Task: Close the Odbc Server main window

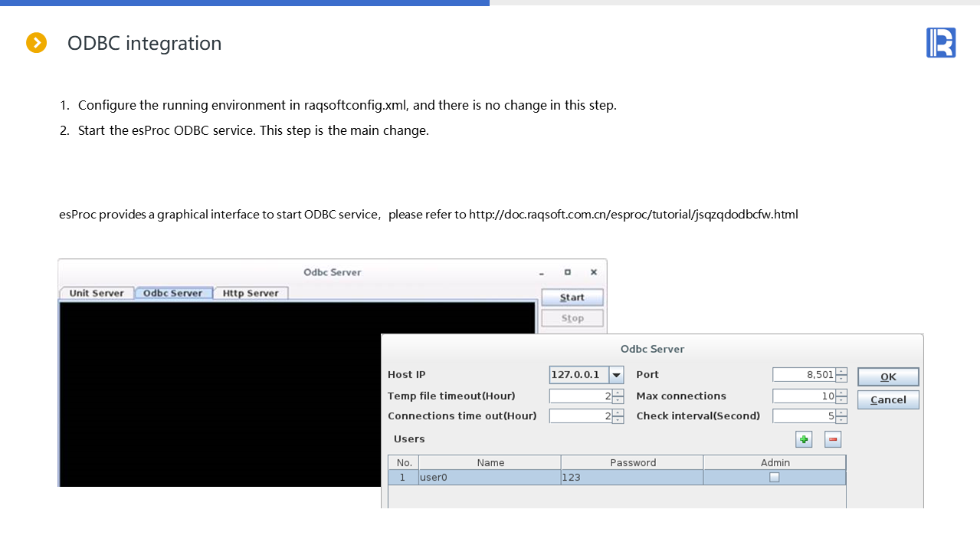Action: pyautogui.click(x=594, y=272)
